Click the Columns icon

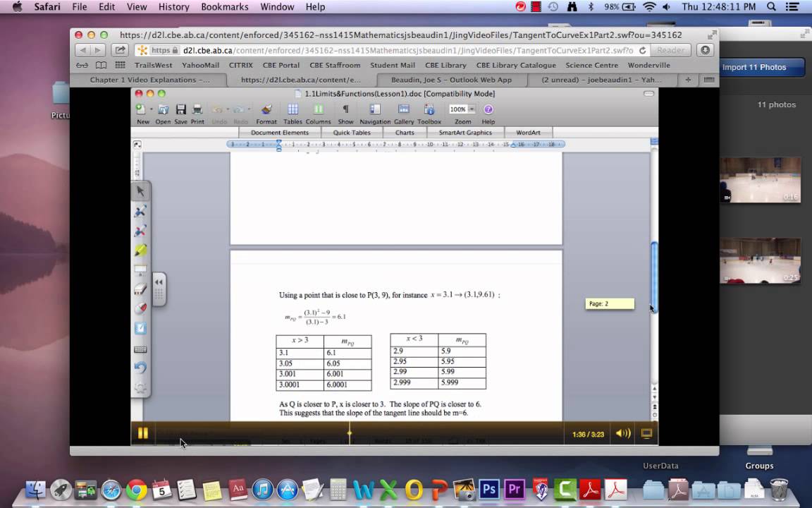point(318,109)
